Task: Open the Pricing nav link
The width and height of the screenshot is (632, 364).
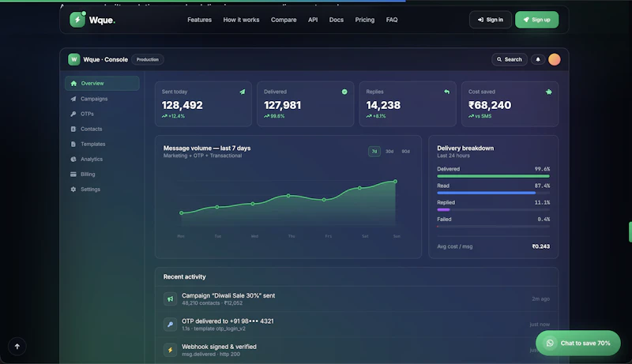Action: click(x=365, y=20)
